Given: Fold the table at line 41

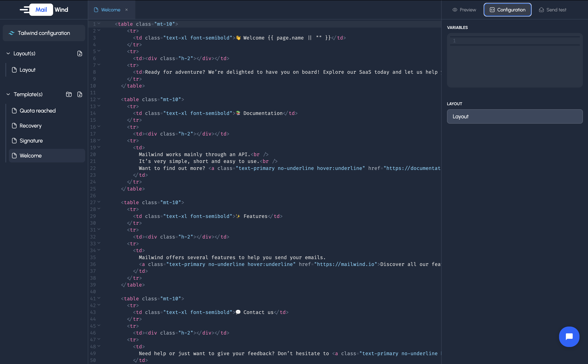Looking at the screenshot, I should 99,298.
